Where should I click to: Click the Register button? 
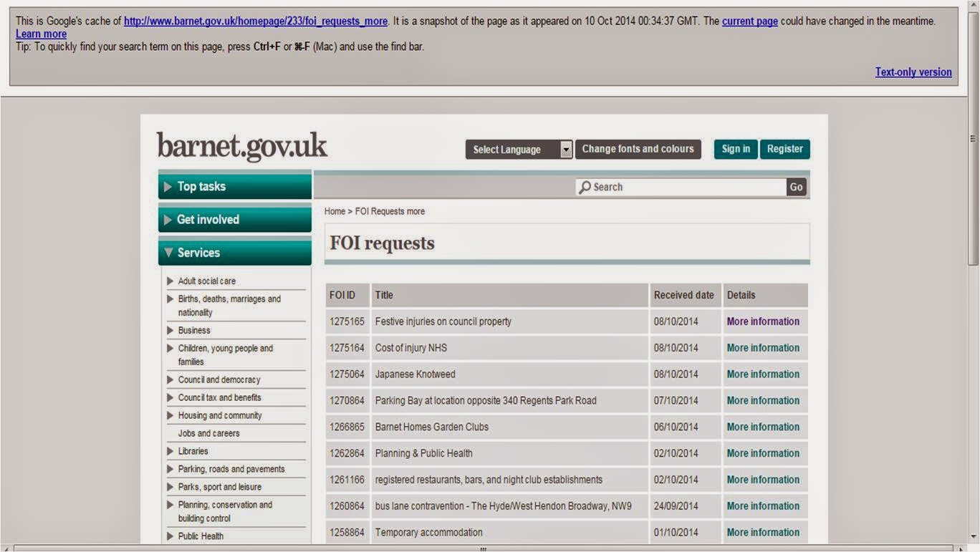pyautogui.click(x=785, y=149)
